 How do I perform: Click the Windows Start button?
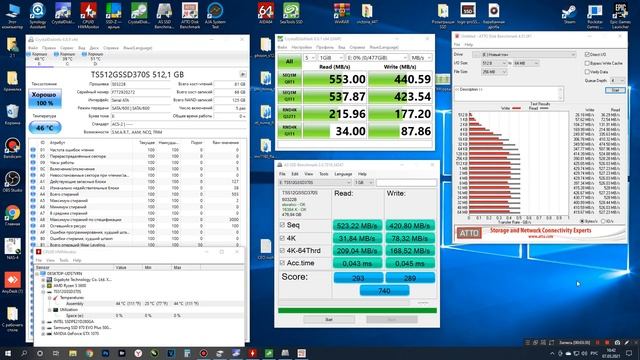[8, 353]
